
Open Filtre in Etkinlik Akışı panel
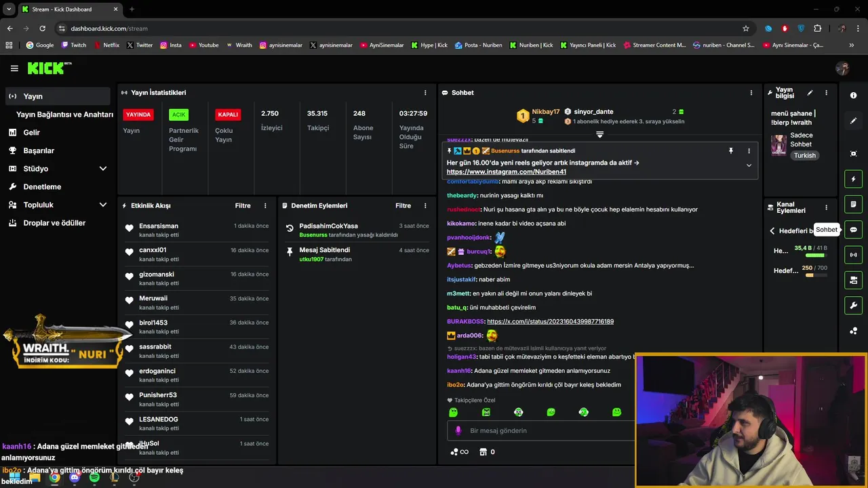(243, 205)
